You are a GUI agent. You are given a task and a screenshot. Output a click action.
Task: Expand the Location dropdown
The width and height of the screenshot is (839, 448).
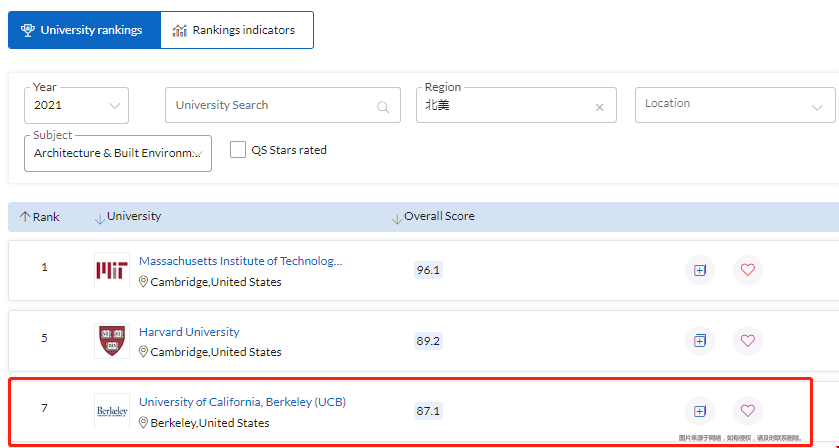tap(735, 105)
